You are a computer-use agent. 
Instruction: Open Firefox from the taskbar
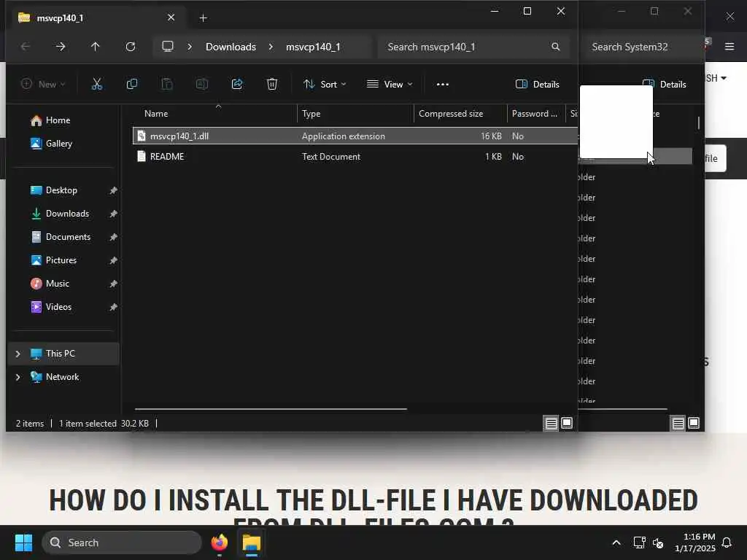click(220, 542)
